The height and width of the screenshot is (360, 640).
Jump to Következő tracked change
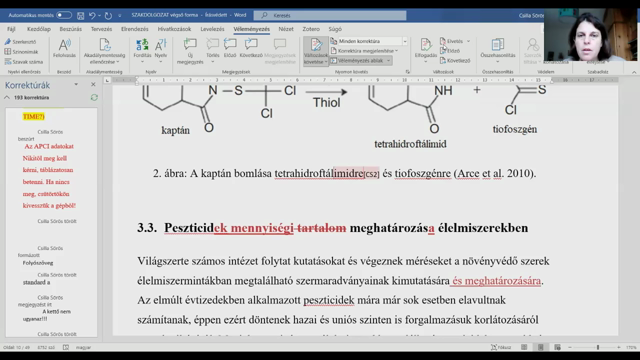click(x=455, y=60)
